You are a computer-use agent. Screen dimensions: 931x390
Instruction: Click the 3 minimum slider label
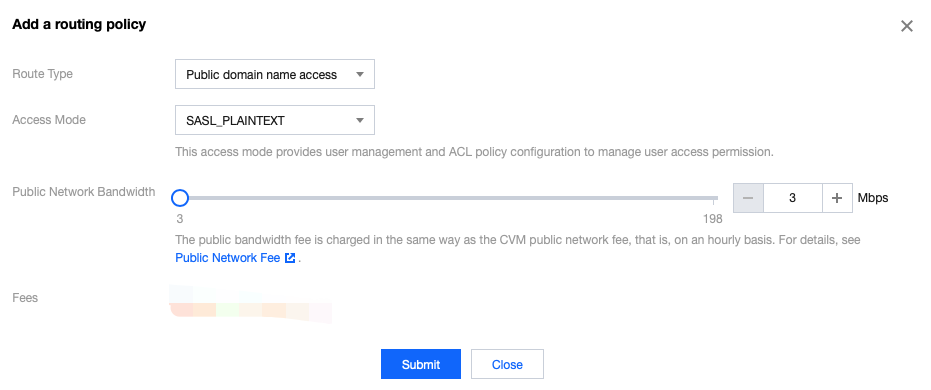180,219
